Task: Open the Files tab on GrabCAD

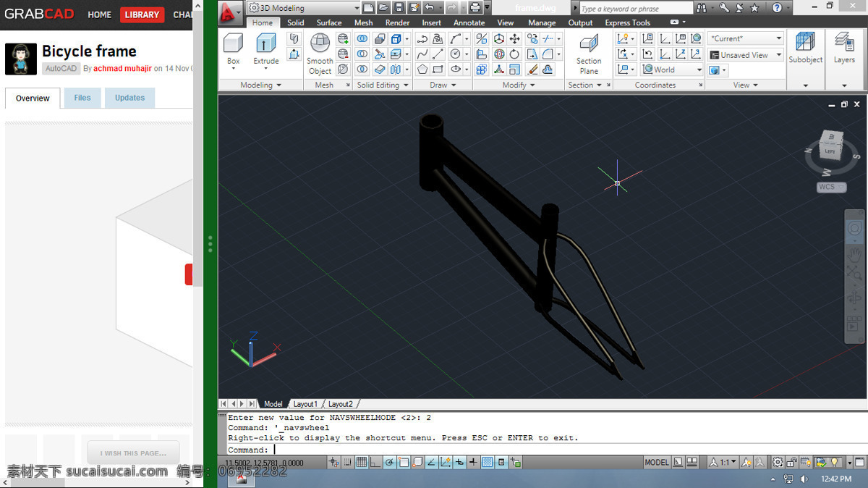Action: [82, 98]
